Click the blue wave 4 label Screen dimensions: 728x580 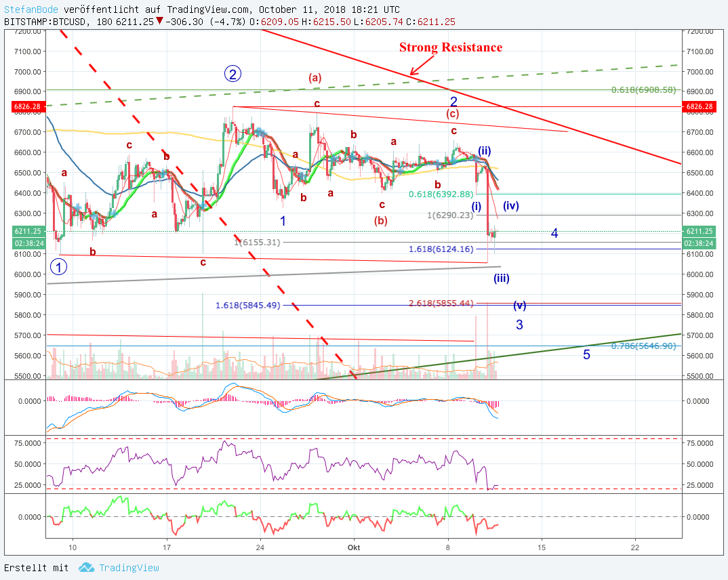(x=554, y=233)
